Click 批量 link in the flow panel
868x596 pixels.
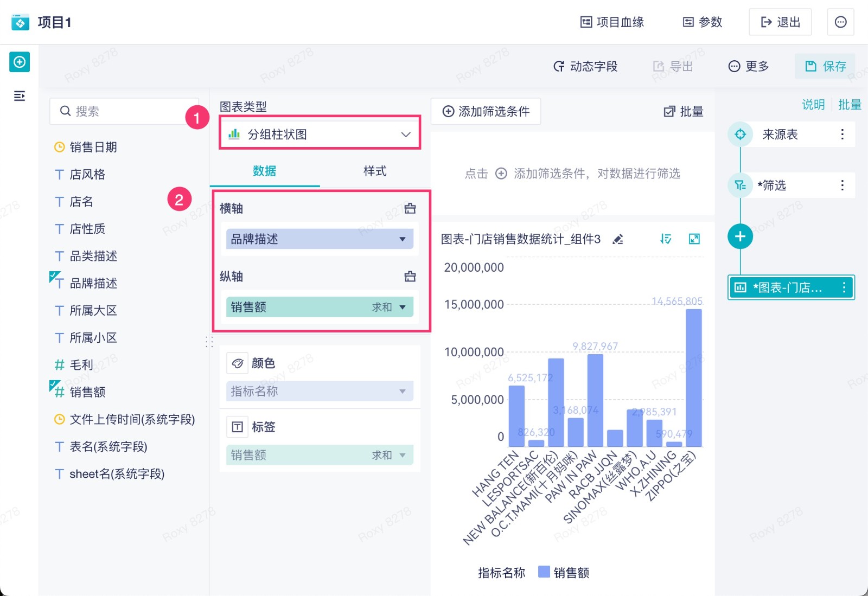click(x=850, y=105)
